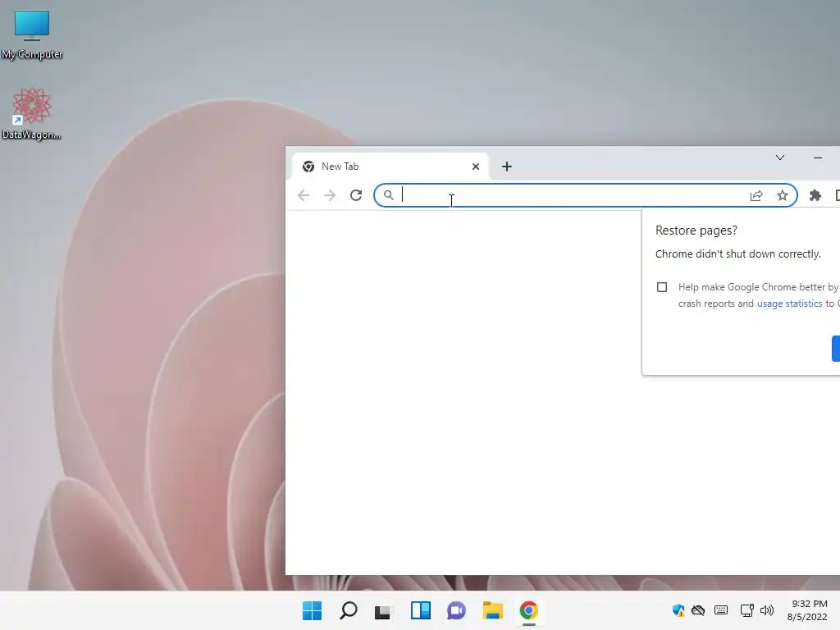Click the network tray icon
The width and height of the screenshot is (840, 630).
point(746,610)
